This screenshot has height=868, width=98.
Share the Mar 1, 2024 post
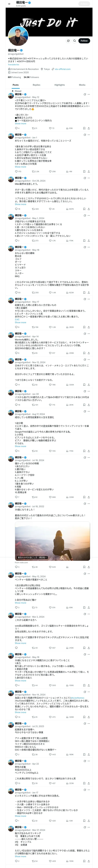pyautogui.click(x=89, y=241)
